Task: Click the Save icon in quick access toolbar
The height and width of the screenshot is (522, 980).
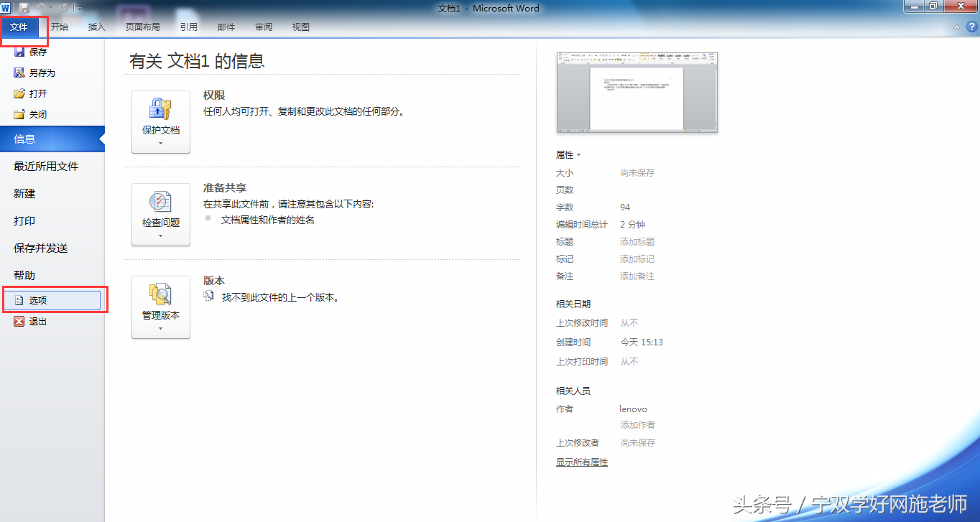Action: (24, 8)
